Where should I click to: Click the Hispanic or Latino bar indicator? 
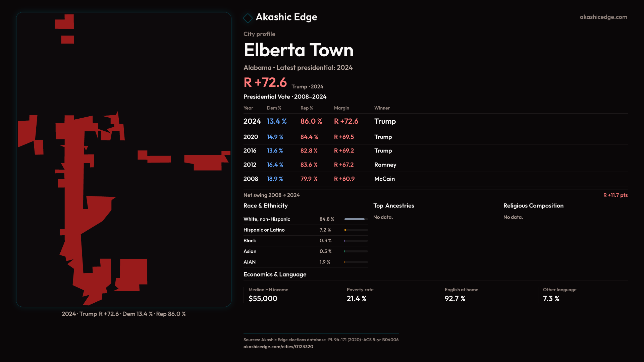tap(356, 230)
